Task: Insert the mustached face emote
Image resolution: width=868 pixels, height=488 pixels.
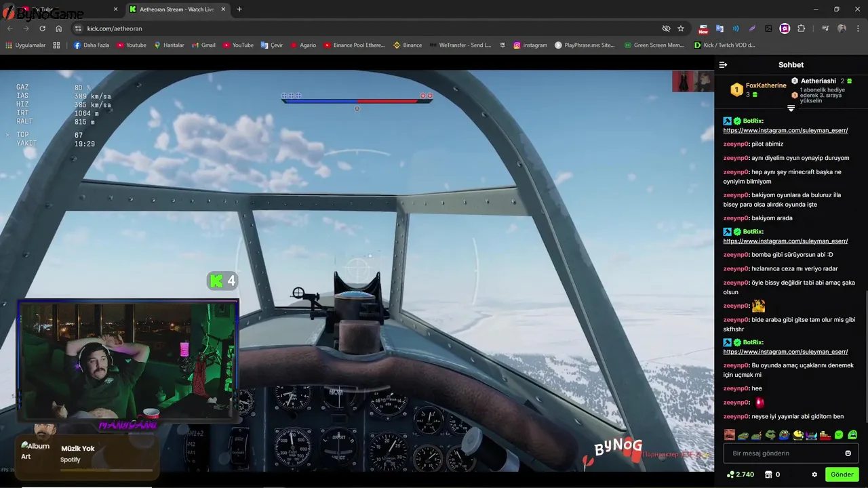Action: click(730, 434)
